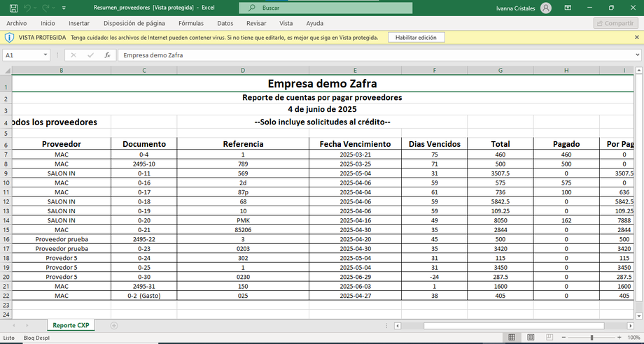Click the formula bar cancel X icon
644x344 pixels.
tap(73, 55)
